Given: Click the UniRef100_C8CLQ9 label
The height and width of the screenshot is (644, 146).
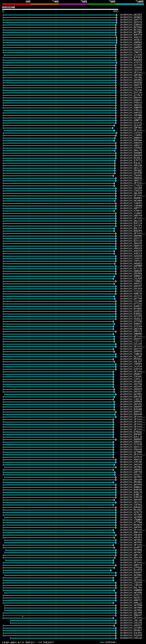Looking at the screenshot, I should (x=131, y=620).
